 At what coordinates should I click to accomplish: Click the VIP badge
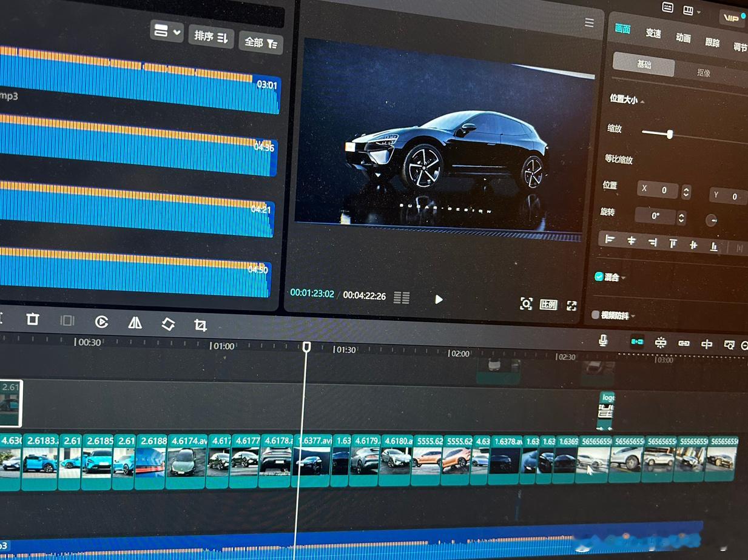pyautogui.click(x=732, y=18)
